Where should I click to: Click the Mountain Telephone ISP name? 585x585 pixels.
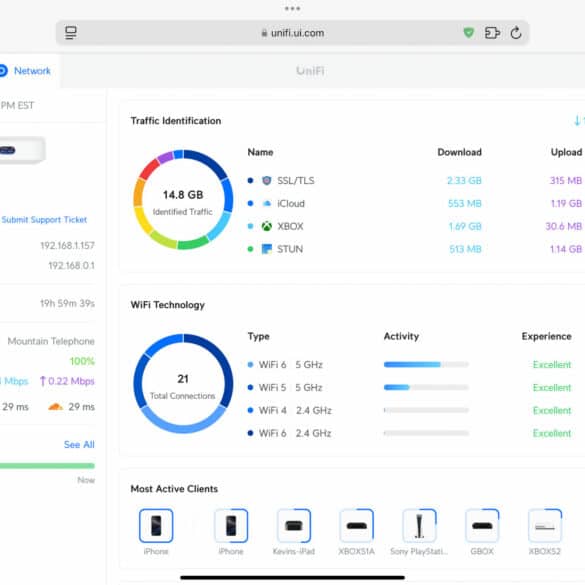pos(51,341)
